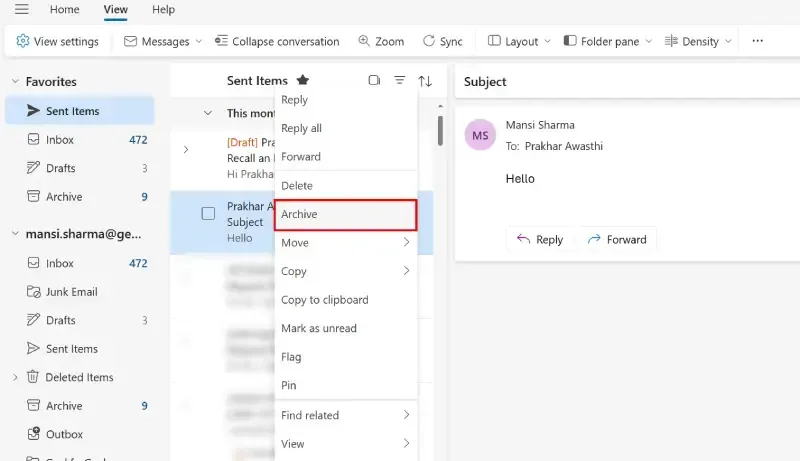Open Favorites Inbox folder
800x461 pixels.
pyautogui.click(x=82, y=139)
